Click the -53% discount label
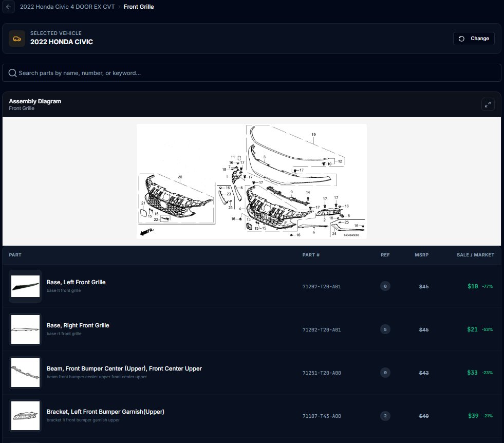This screenshot has height=443, width=504. click(487, 329)
